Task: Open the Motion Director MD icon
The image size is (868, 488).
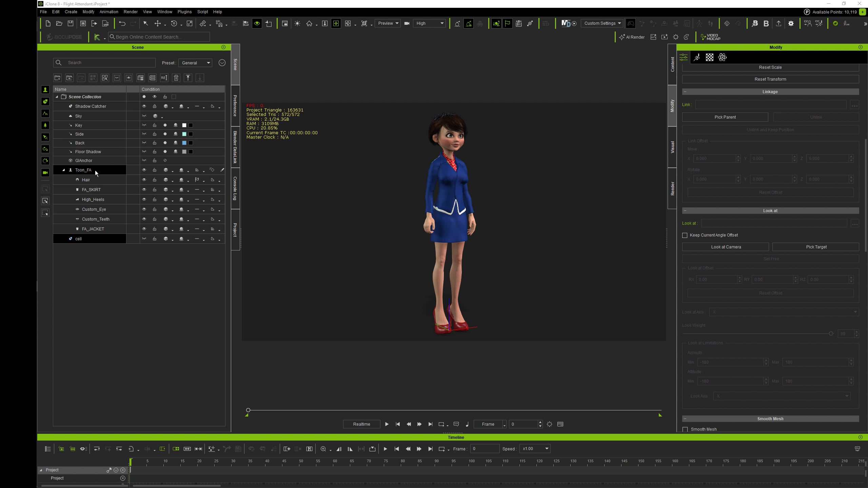Action: click(x=566, y=23)
